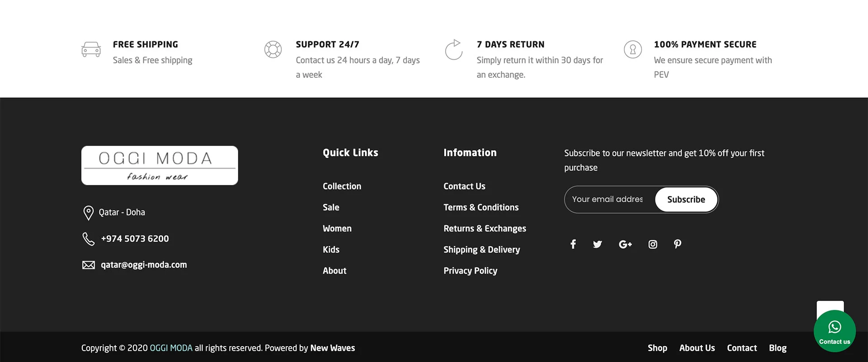Image resolution: width=868 pixels, height=362 pixels.
Task: View the Returns & Exchanges page
Action: click(485, 229)
